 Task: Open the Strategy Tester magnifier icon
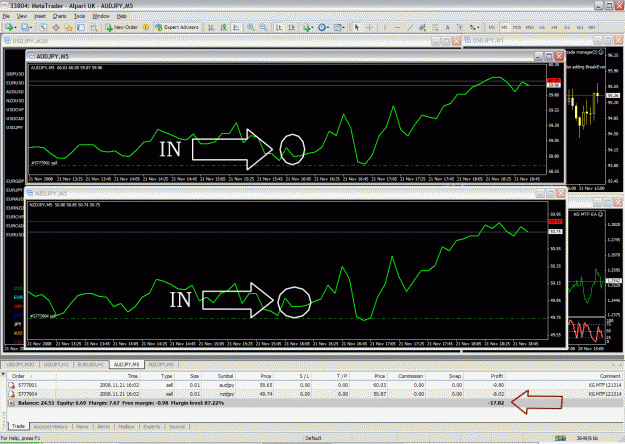[94, 27]
